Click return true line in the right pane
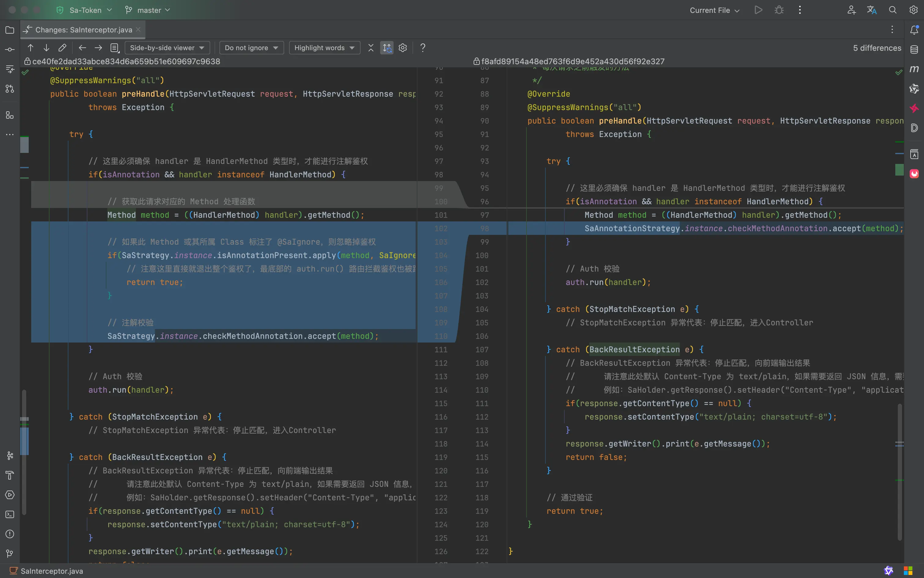 click(x=575, y=511)
